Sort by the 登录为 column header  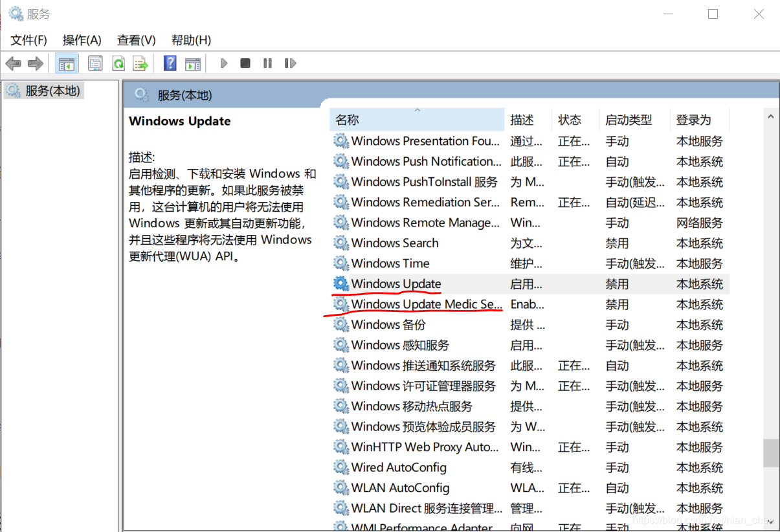click(x=699, y=120)
